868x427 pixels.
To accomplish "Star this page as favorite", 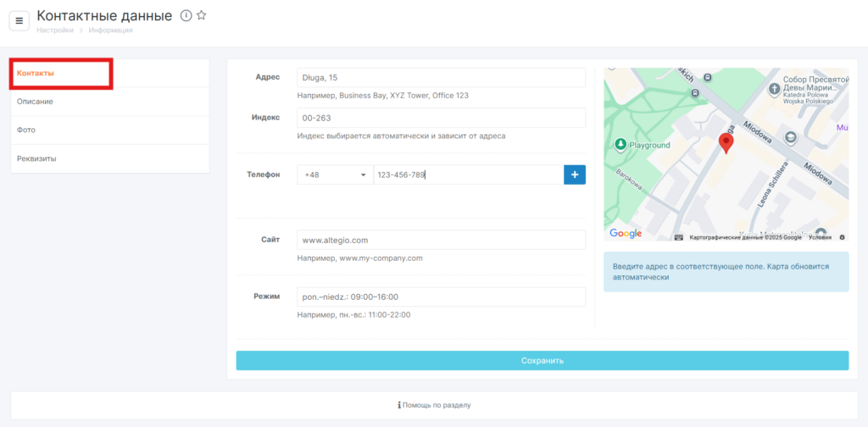I will (202, 15).
